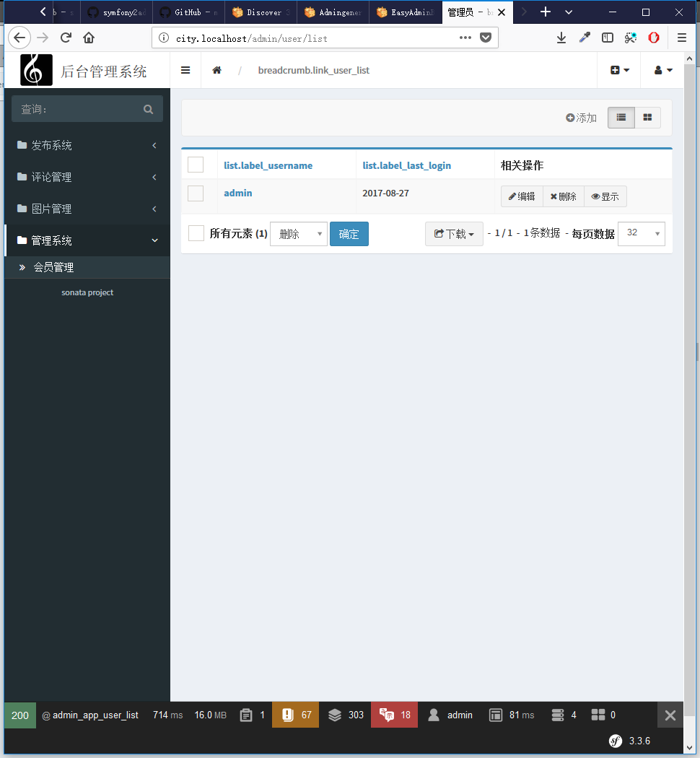Switch to list view mode

pyautogui.click(x=621, y=118)
